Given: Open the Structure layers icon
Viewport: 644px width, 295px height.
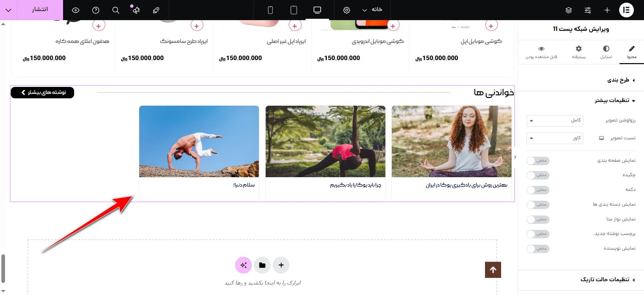Looking at the screenshot, I should [569, 10].
